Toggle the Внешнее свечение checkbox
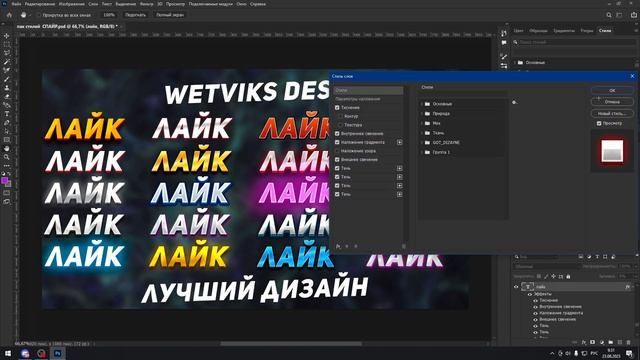 coord(337,160)
